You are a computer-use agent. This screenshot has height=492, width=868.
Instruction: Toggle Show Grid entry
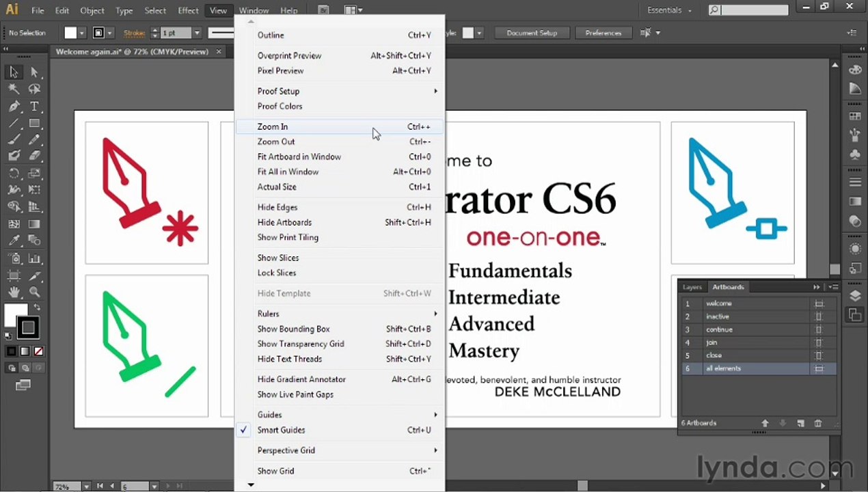coord(340,471)
